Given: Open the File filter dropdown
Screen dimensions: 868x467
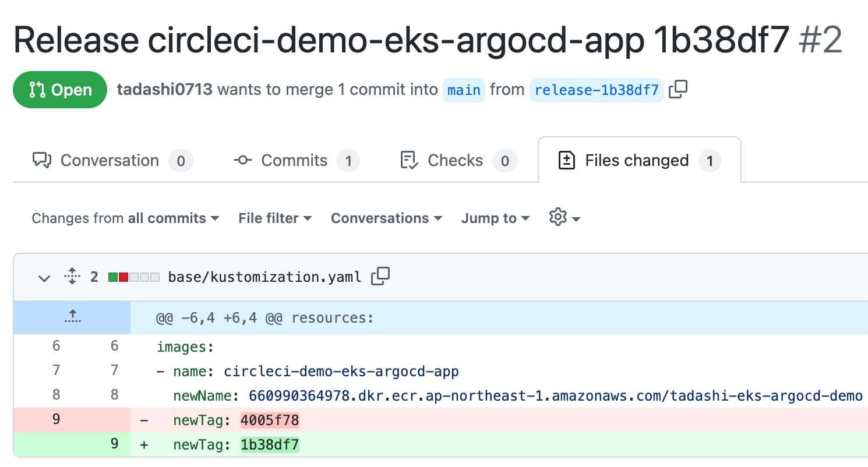Looking at the screenshot, I should (x=275, y=218).
